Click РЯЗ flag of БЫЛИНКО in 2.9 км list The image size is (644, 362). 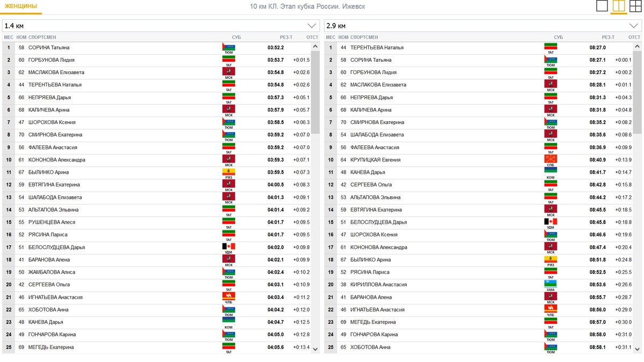coord(551,259)
